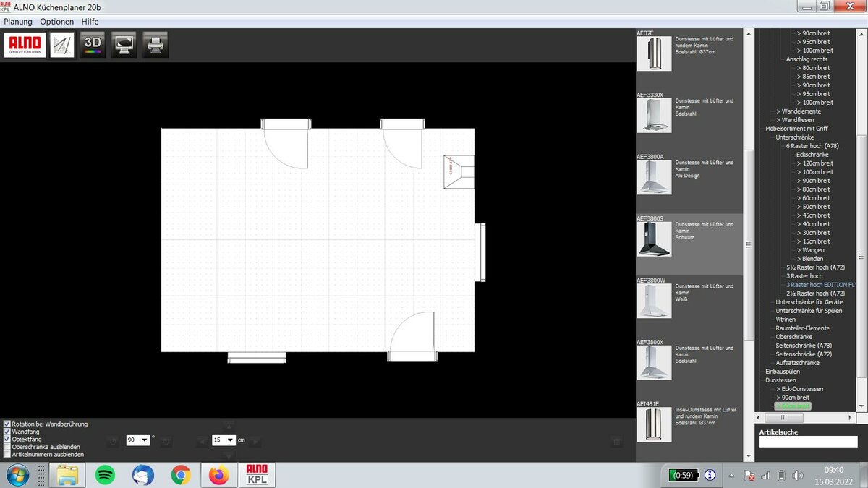Click the ALNO logo button in toolbar
The image size is (868, 488).
click(26, 45)
